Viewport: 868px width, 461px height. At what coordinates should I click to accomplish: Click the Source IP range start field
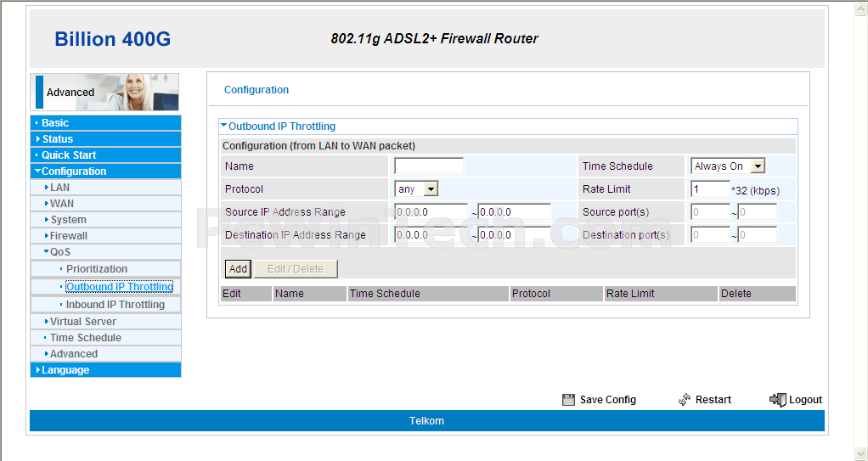point(431,212)
